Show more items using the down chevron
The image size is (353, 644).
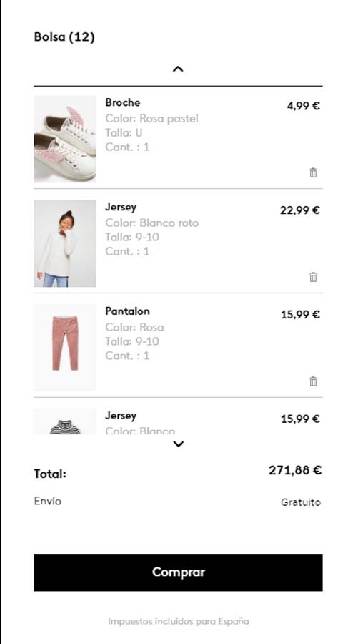tap(179, 444)
